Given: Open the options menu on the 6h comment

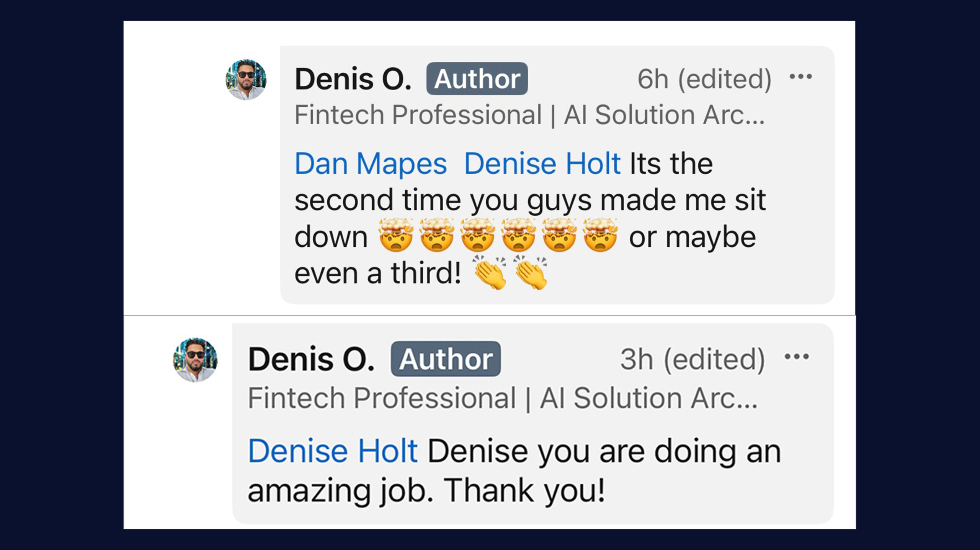Looking at the screenshot, I should tap(800, 77).
